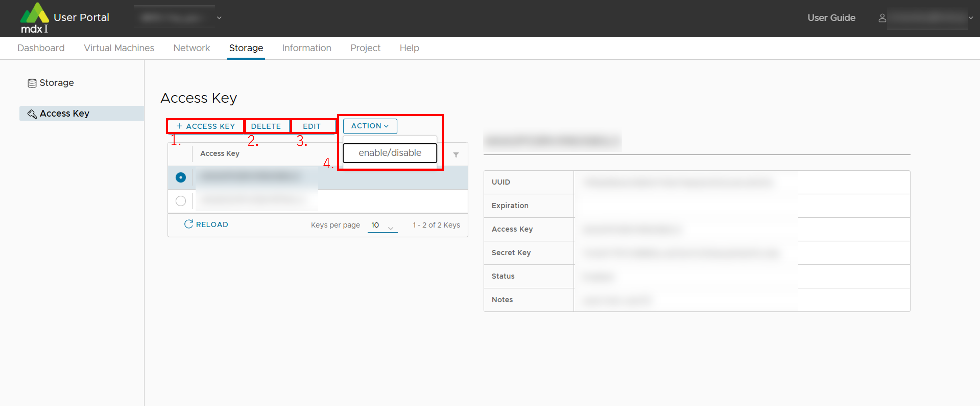Open the Network tab
This screenshot has width=980, height=406.
pyautogui.click(x=191, y=48)
